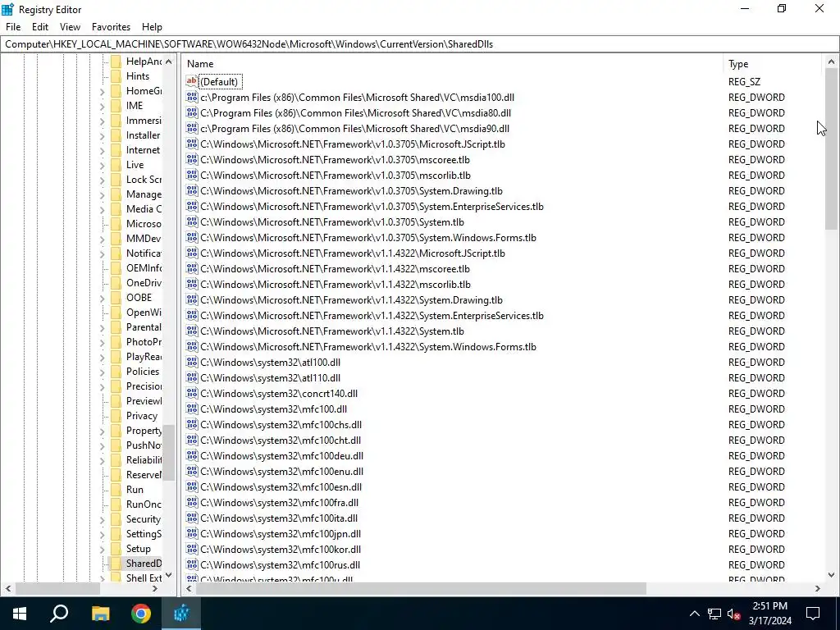Viewport: 840px width, 630px height.
Task: Expand the Policies tree key
Action: tap(102, 372)
